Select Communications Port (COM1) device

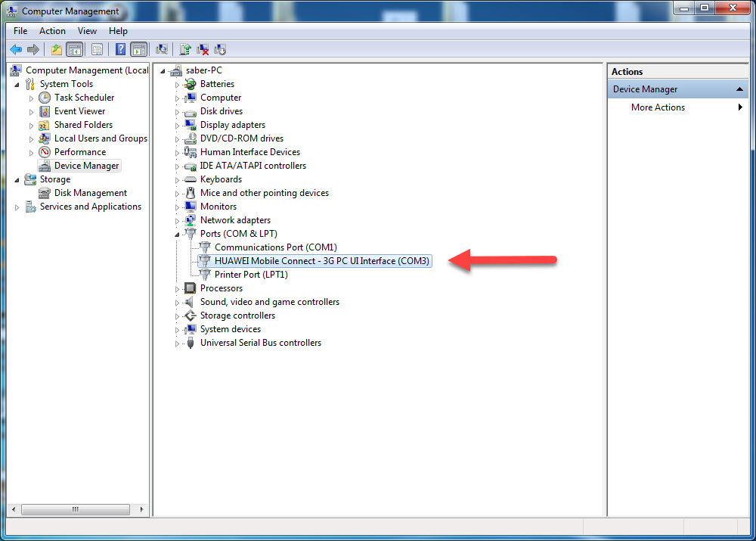tap(275, 247)
